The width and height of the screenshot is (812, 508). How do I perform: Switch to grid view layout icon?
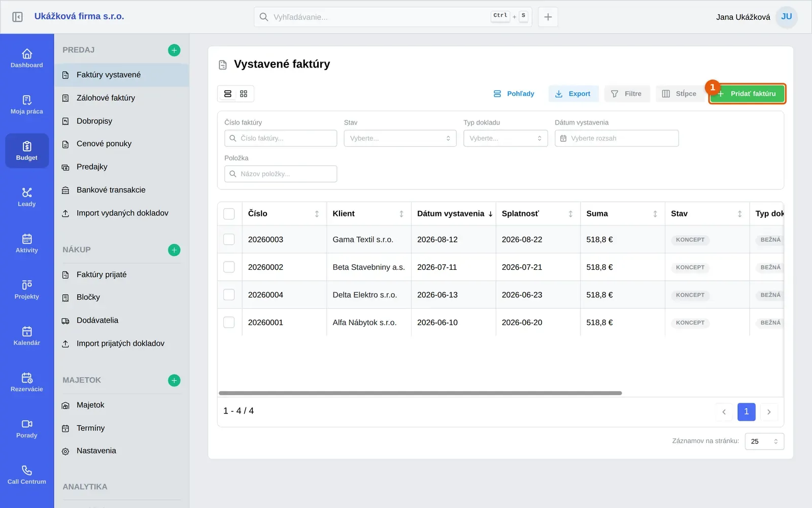tap(244, 94)
